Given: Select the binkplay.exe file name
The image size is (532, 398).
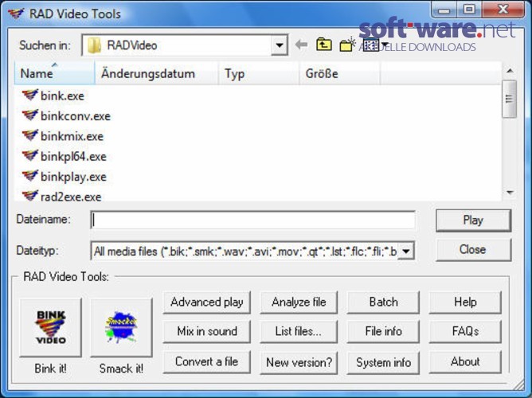Looking at the screenshot, I should 73,177.
